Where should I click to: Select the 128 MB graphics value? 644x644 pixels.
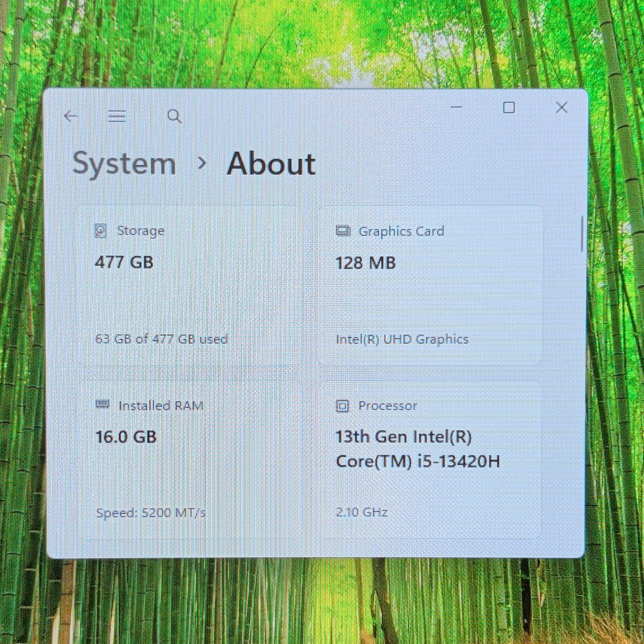click(366, 263)
